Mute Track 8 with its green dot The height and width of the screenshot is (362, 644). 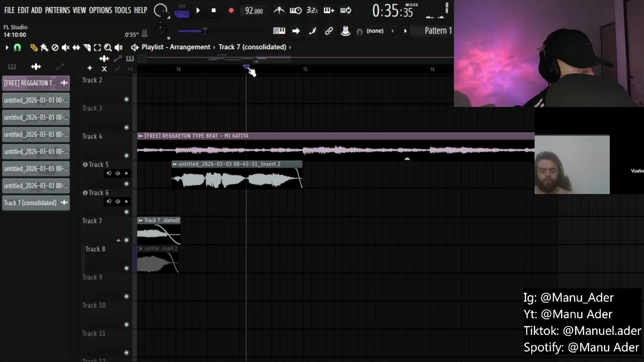click(x=126, y=268)
